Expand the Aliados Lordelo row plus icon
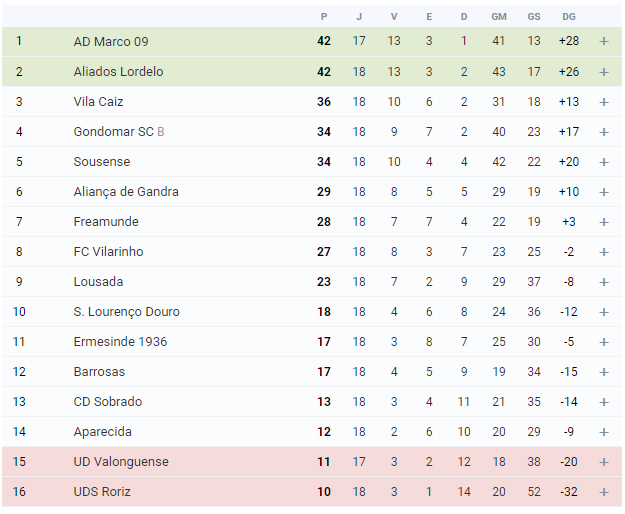Screen dimensions: 625x514 (603, 72)
